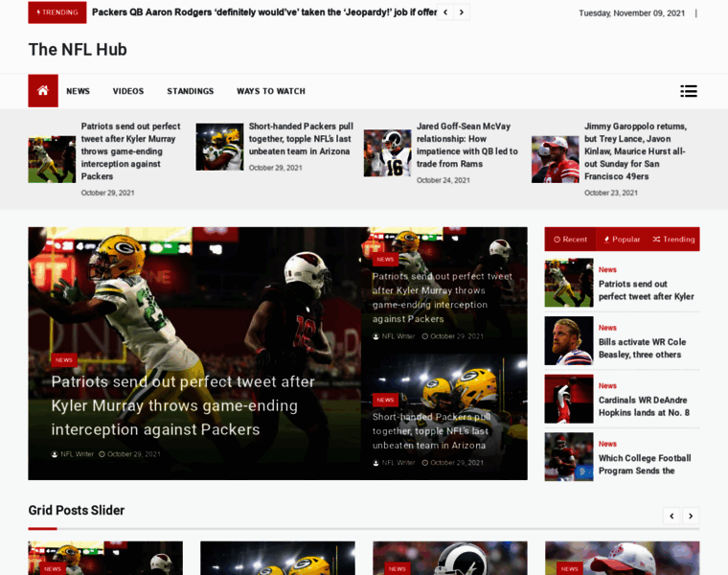Open sidebar Which College Football Program post
This screenshot has height=575, width=728.
coord(645,465)
